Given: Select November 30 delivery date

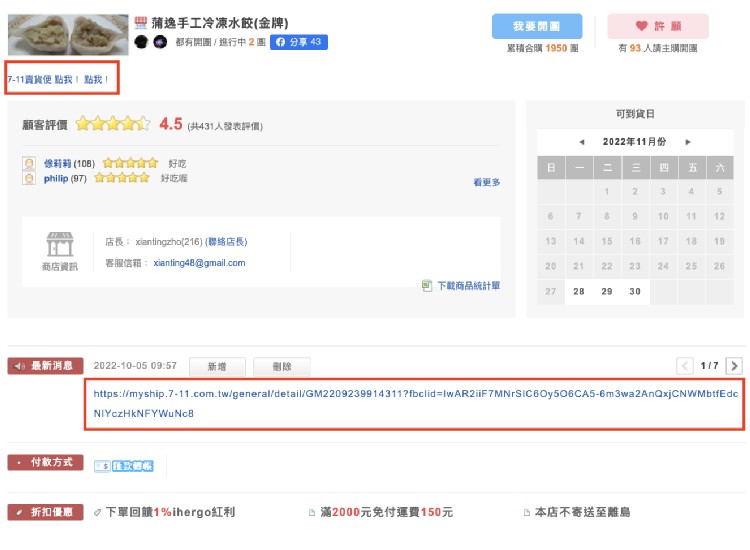Looking at the screenshot, I should click(x=635, y=291).
